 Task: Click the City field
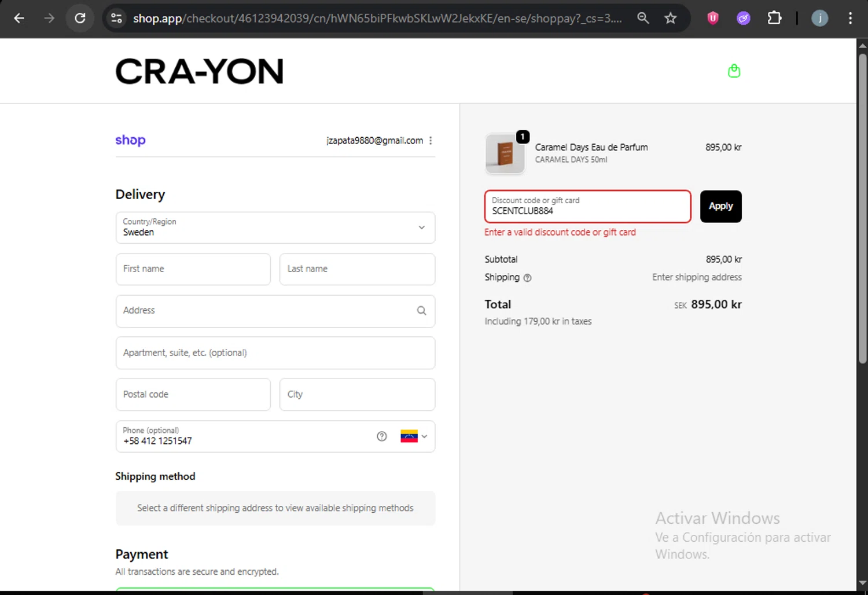357,394
